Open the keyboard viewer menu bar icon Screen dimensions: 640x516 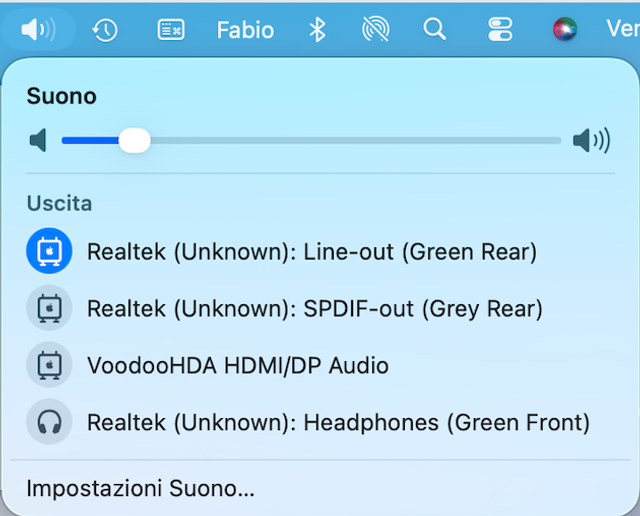pyautogui.click(x=171, y=30)
